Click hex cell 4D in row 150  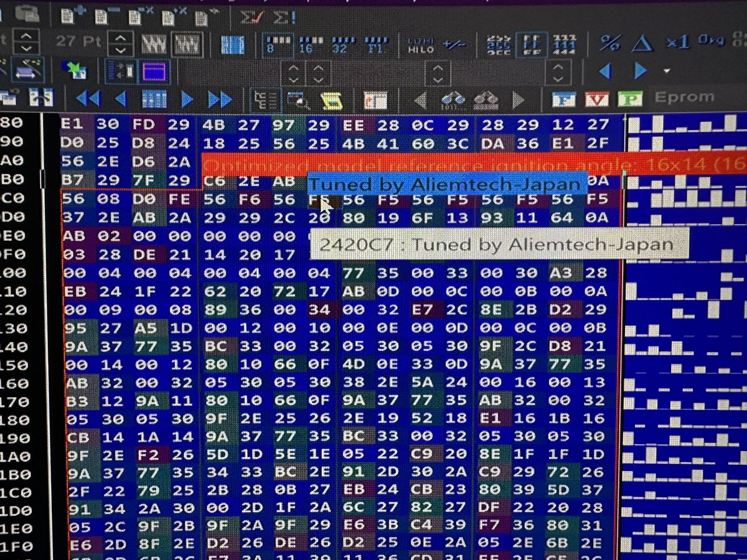click(x=354, y=365)
